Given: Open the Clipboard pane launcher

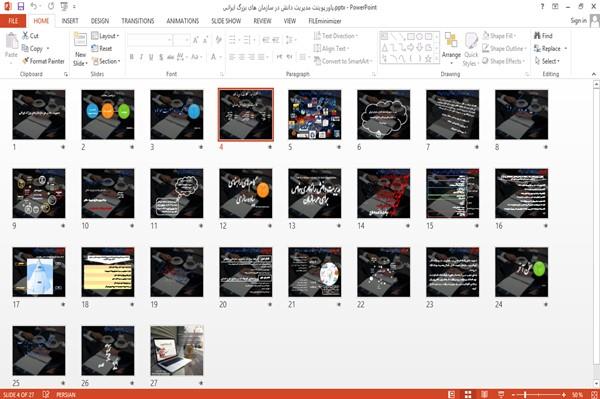Looking at the screenshot, I should pyautogui.click(x=66, y=74).
